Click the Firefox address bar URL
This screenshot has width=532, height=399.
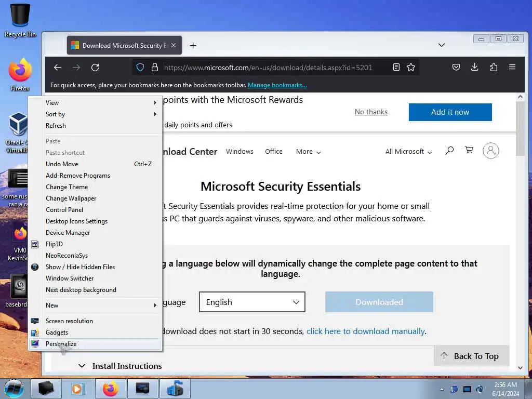268,68
